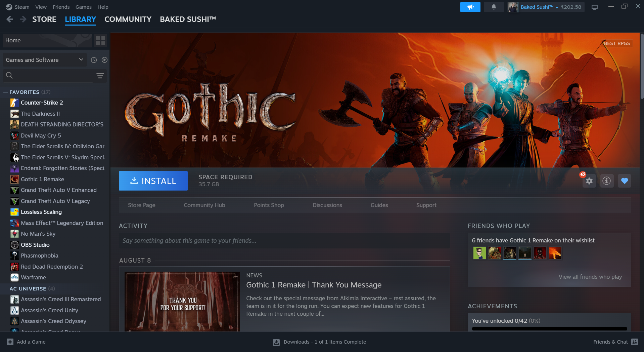
Task: Select Devil May Cry 5 icon
Action: (14, 135)
